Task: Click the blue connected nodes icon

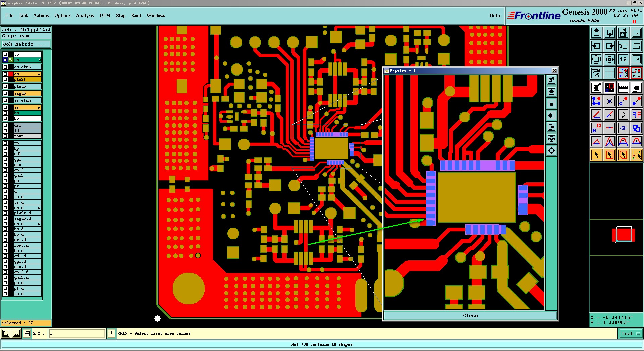Action: click(596, 101)
